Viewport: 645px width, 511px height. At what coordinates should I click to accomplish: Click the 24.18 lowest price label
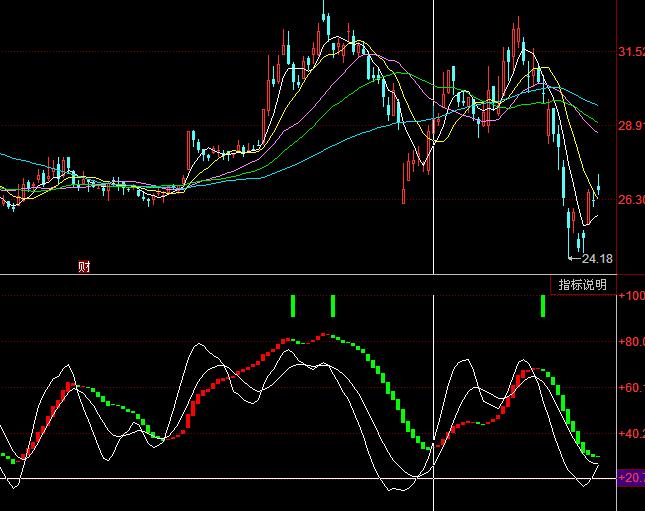click(x=598, y=259)
